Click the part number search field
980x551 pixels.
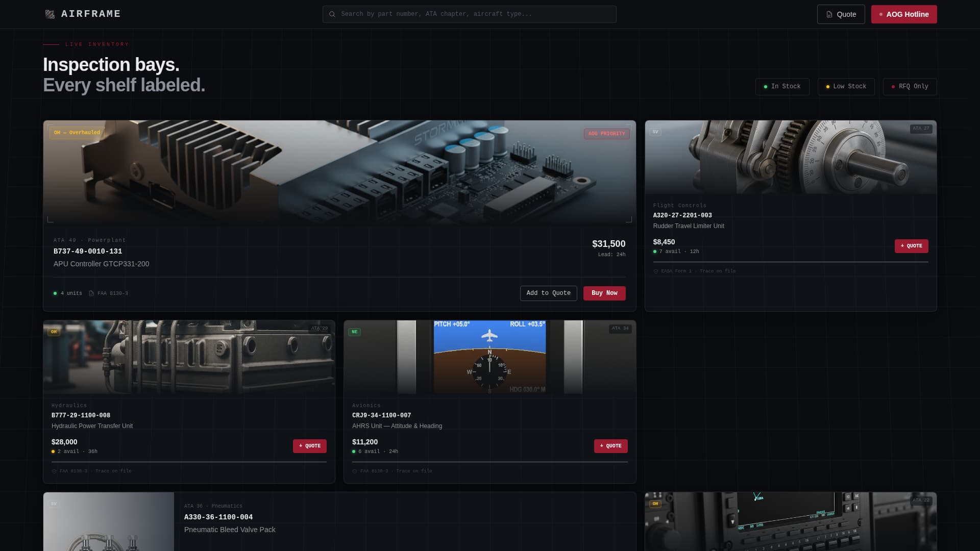coord(469,14)
